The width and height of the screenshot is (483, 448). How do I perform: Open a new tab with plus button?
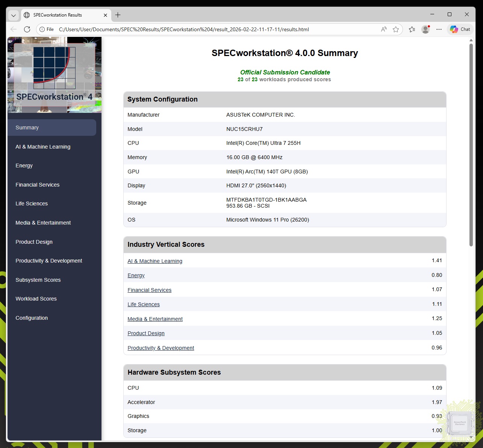118,15
